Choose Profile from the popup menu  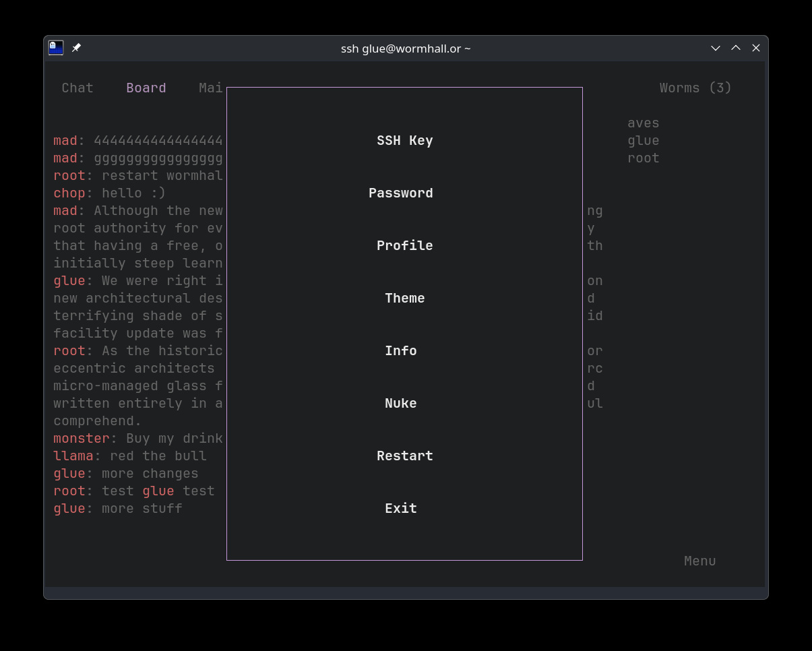(x=404, y=245)
